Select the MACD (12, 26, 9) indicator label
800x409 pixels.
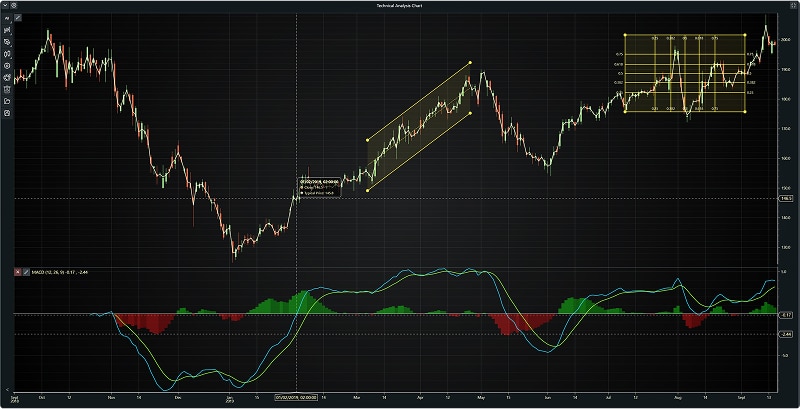[50, 272]
